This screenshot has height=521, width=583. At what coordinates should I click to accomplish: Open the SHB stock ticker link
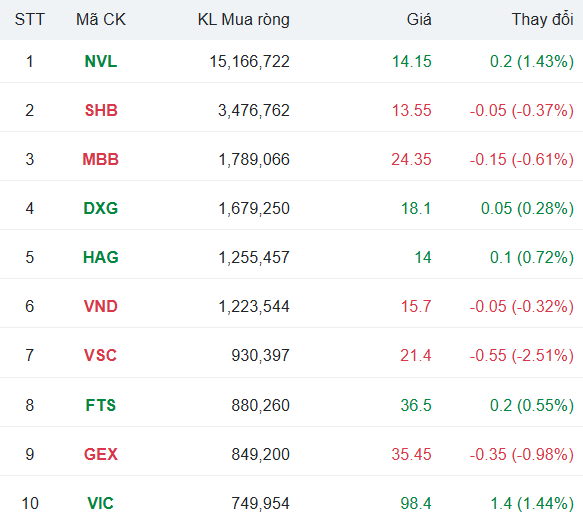[101, 110]
